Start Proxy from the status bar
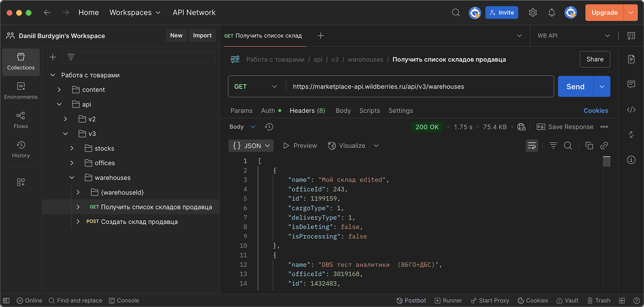 point(490,300)
